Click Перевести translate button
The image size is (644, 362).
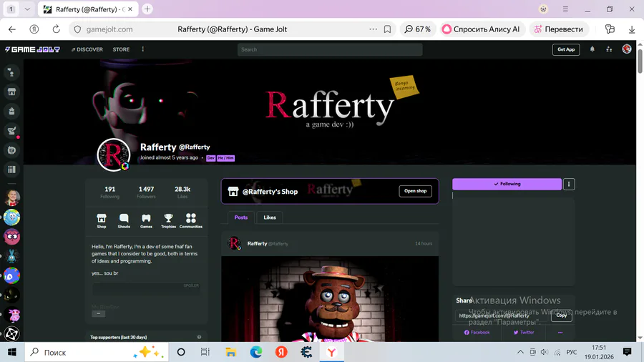[x=559, y=29]
